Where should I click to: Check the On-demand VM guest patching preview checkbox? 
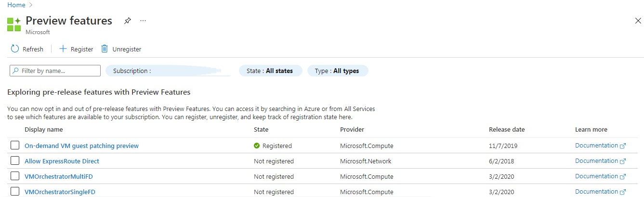(x=15, y=146)
